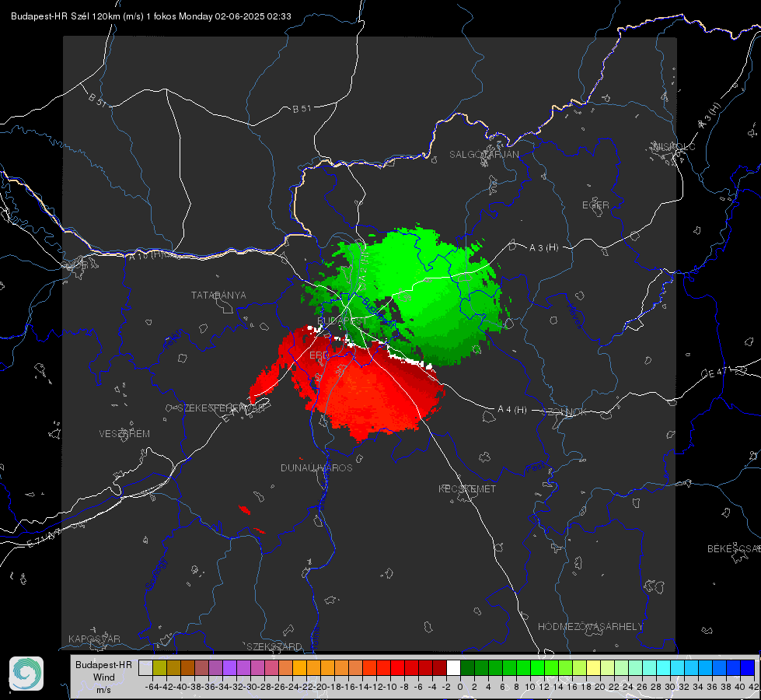Pick the bright purple swatch between -34 and -32
This screenshot has height=700, width=761.
(x=229, y=667)
